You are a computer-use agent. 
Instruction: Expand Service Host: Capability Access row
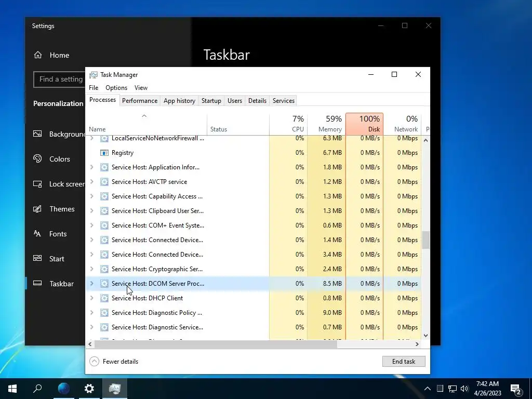[91, 196]
